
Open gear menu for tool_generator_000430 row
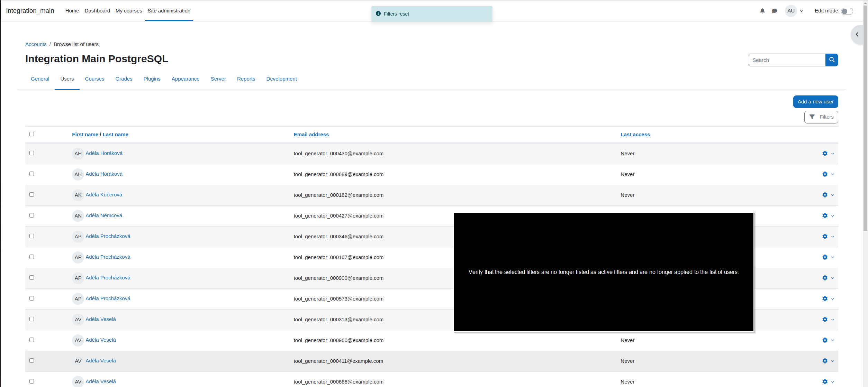825,154
